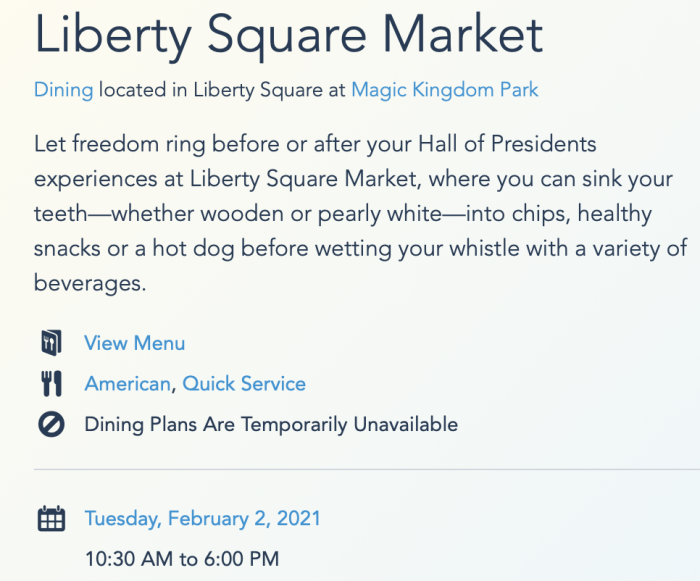Click the View Menu link
The image size is (700, 581).
[x=134, y=343]
